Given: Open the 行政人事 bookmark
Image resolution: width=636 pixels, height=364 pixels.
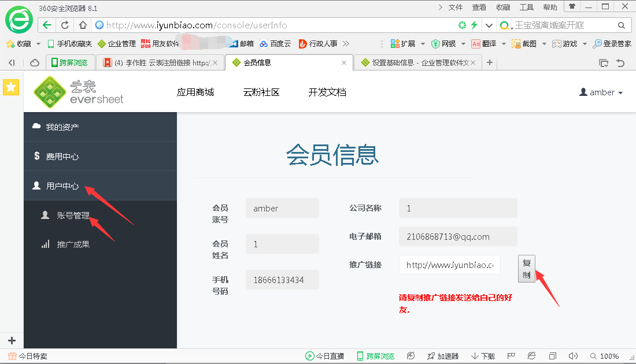Looking at the screenshot, I should coord(318,44).
